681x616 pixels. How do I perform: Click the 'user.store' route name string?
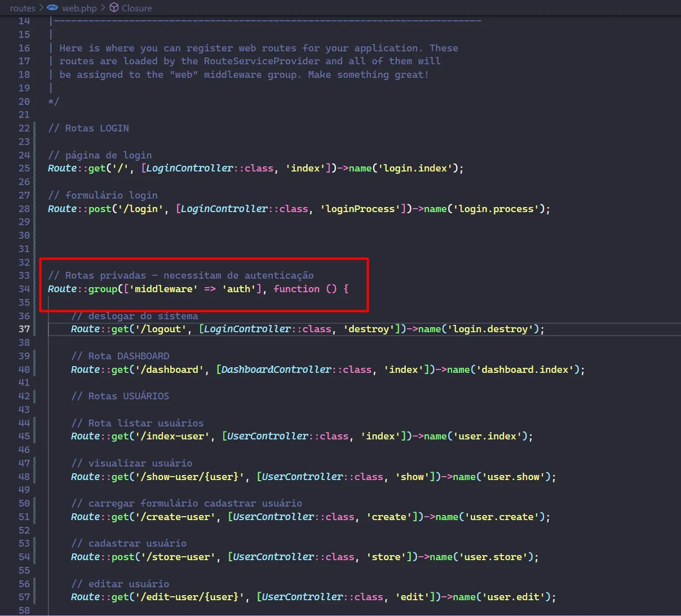491,557
